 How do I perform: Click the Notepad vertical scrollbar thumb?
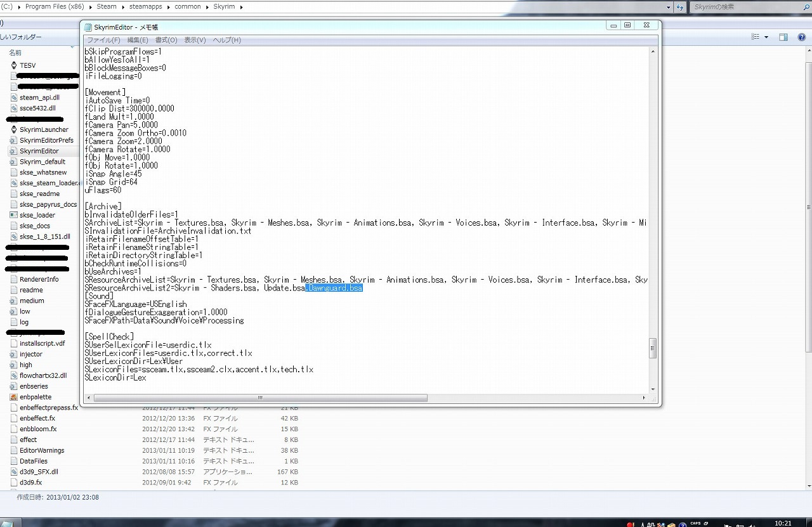pos(653,348)
